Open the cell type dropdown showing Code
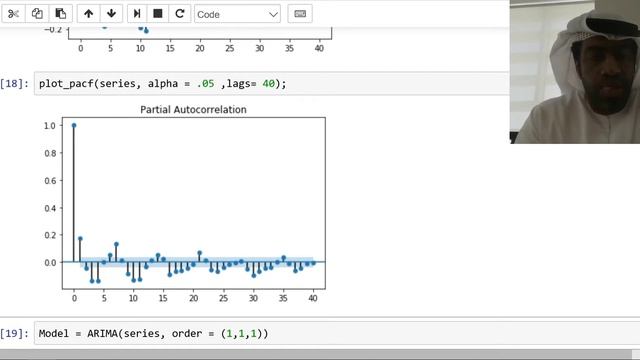This screenshot has height=360, width=640. (x=237, y=14)
